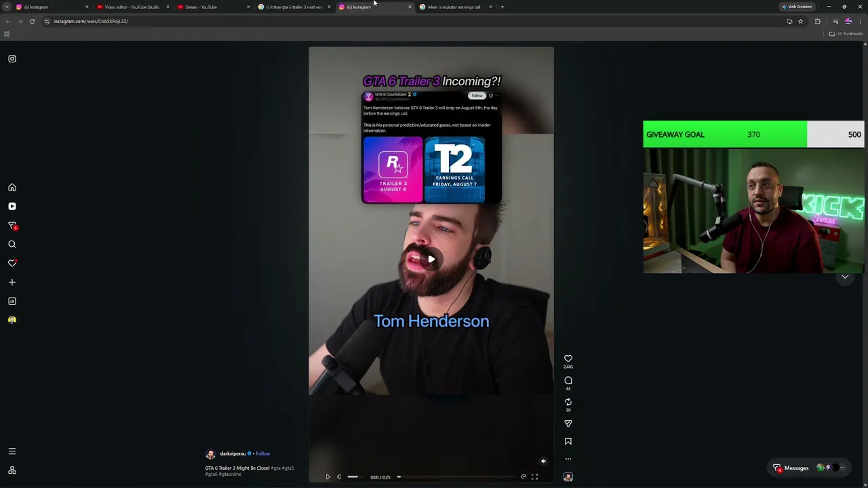Go forward in browser history

(x=20, y=21)
